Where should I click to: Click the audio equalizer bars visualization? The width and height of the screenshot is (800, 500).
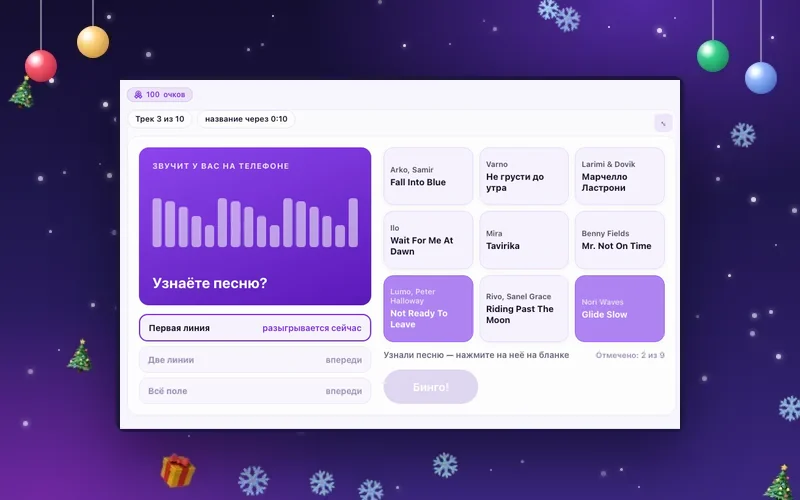[255, 222]
